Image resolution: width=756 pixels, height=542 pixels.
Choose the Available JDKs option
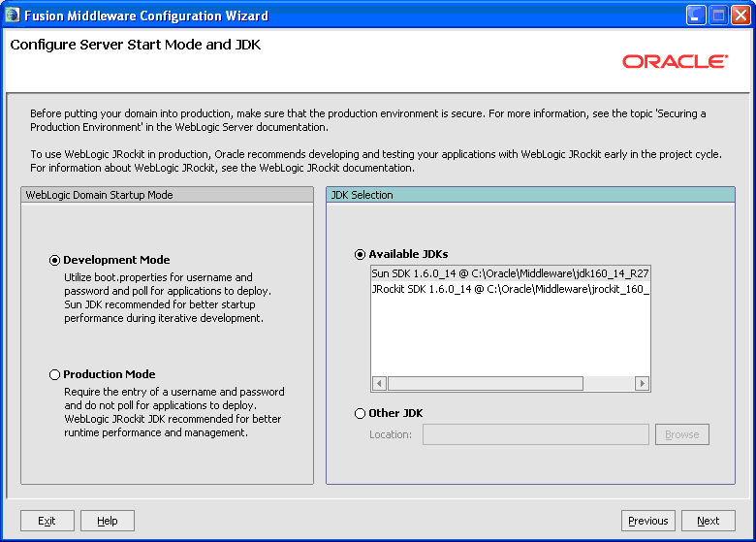pyautogui.click(x=360, y=255)
